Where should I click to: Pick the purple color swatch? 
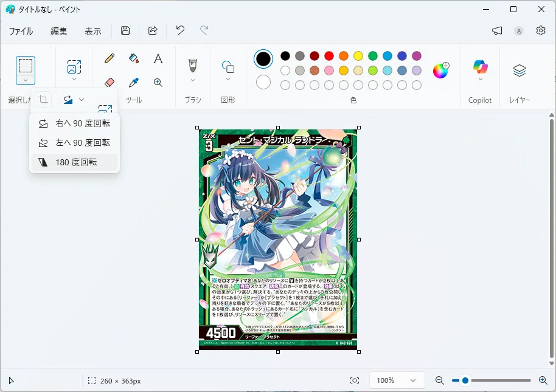point(417,55)
